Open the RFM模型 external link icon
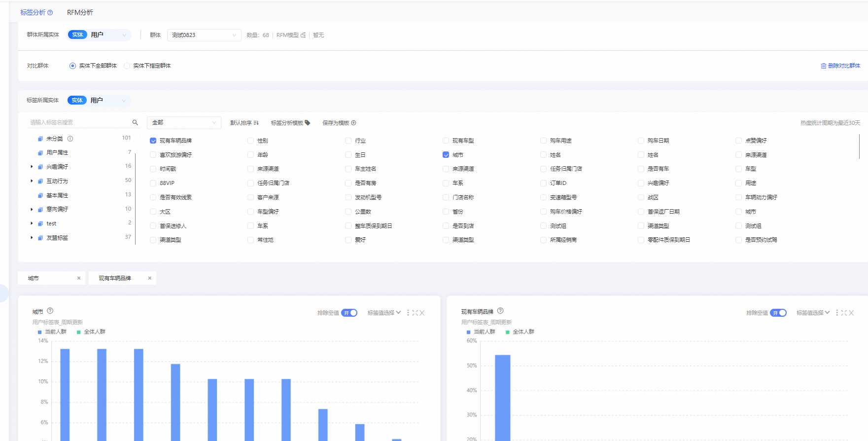This screenshot has height=441, width=868. click(303, 35)
